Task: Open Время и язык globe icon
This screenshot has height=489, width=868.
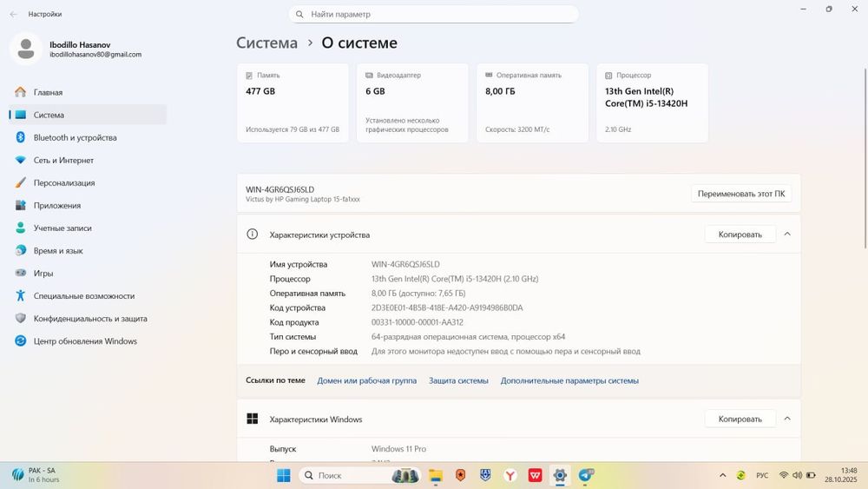Action: 21,250
